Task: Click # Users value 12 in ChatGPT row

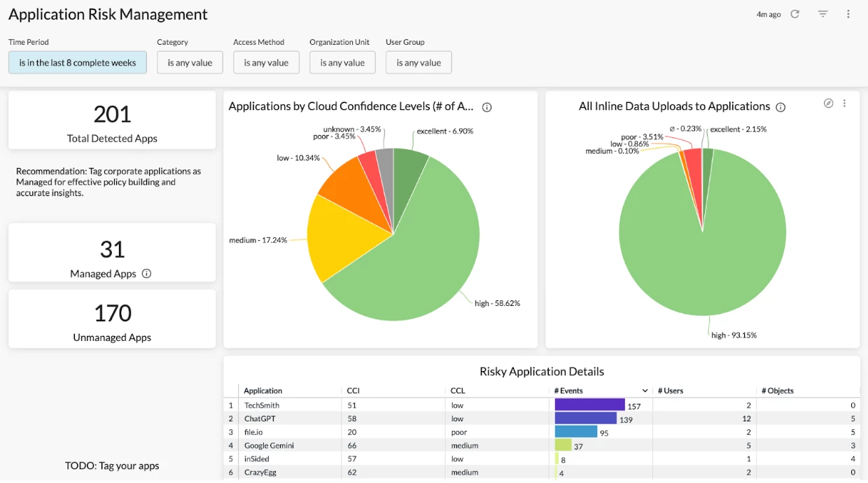Action: coord(746,419)
